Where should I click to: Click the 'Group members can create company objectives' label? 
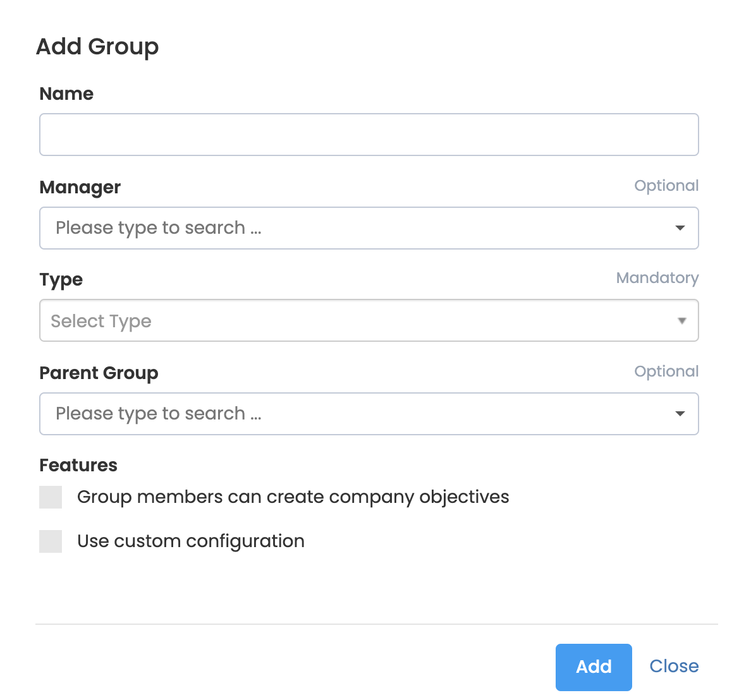293,497
